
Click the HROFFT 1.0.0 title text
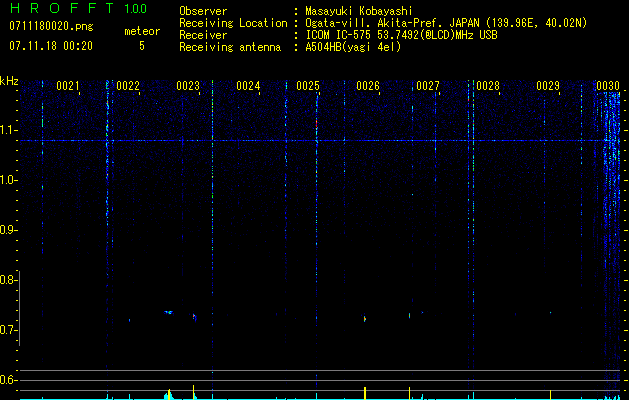click(78, 8)
